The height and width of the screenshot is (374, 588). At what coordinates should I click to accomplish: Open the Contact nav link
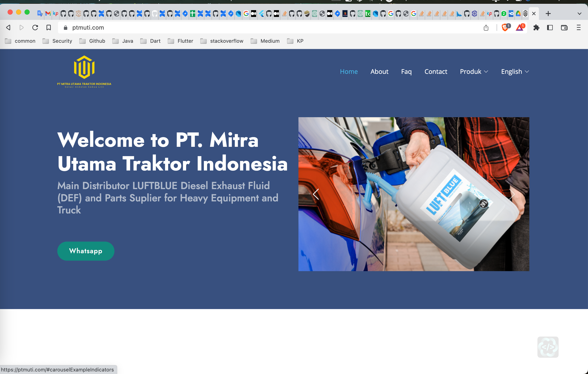pos(436,71)
